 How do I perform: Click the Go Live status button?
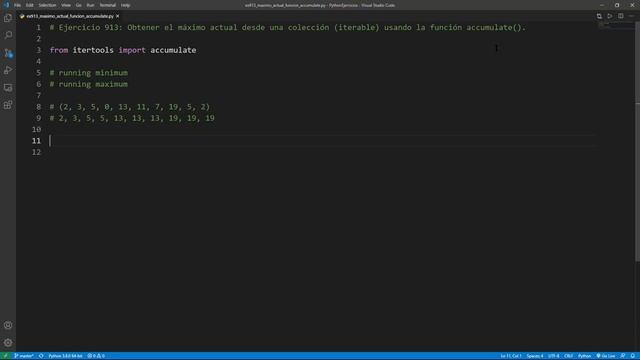[606, 356]
